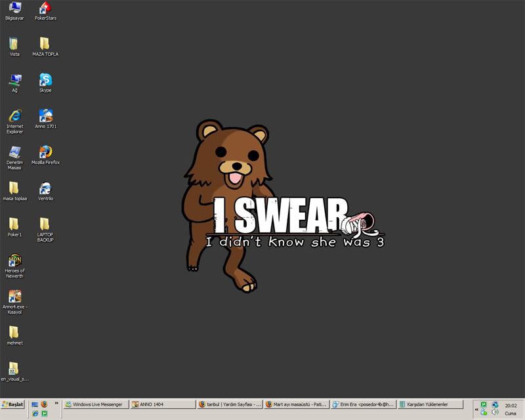The image size is (525, 420).
Task: Select the Heroes of Newerth icon
Action: (14, 261)
